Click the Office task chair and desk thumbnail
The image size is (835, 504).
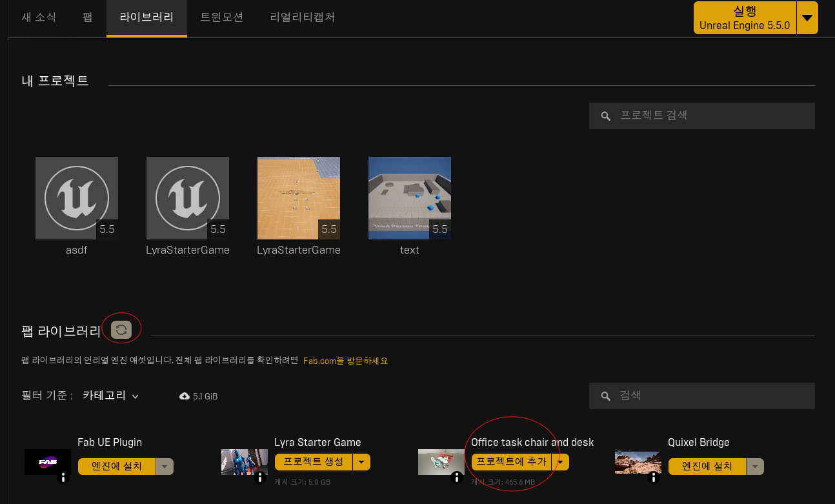tap(441, 462)
